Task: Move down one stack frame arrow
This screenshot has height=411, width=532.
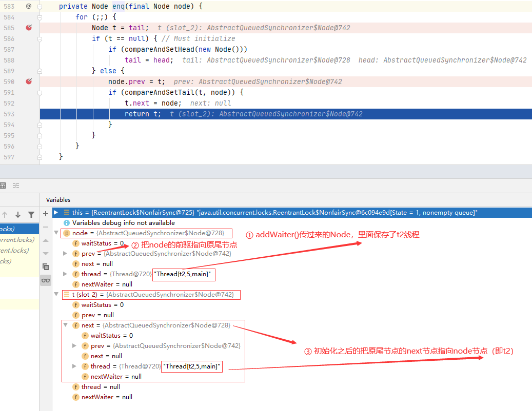Action: click(x=18, y=215)
